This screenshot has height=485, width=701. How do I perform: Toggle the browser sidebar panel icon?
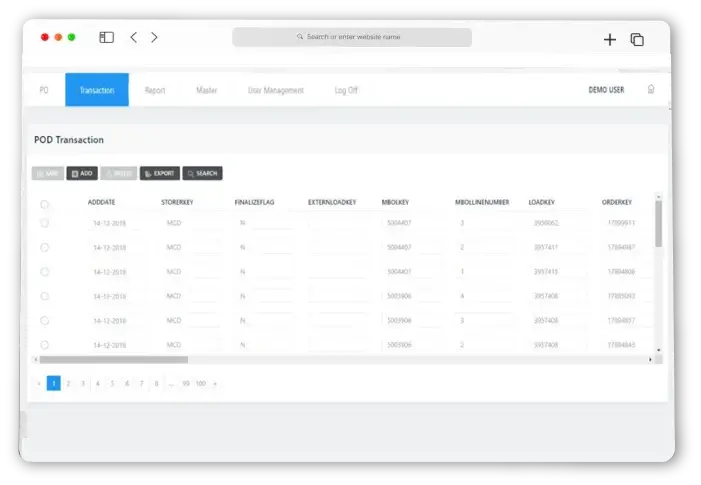point(106,38)
